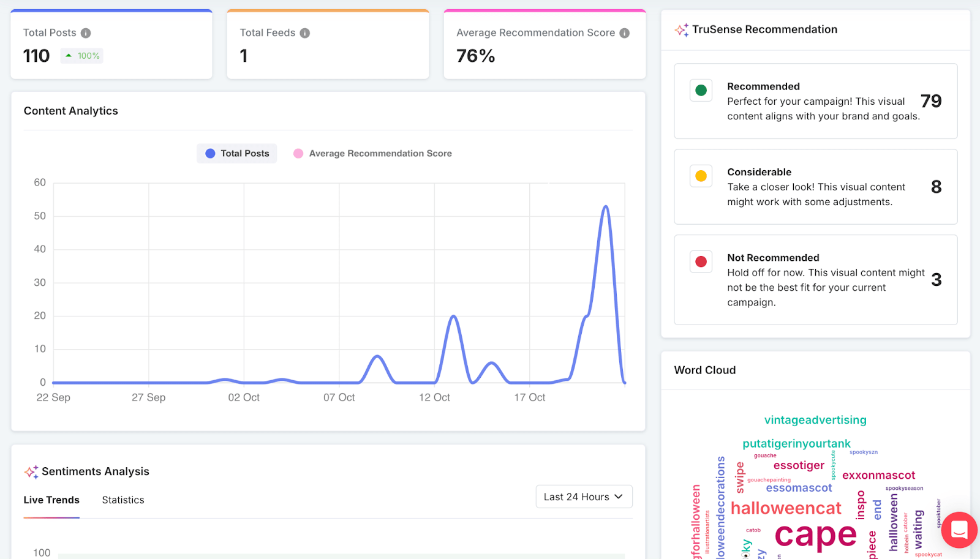The width and height of the screenshot is (980, 559).
Task: Click the info icon next to Total Posts
Action: (87, 33)
